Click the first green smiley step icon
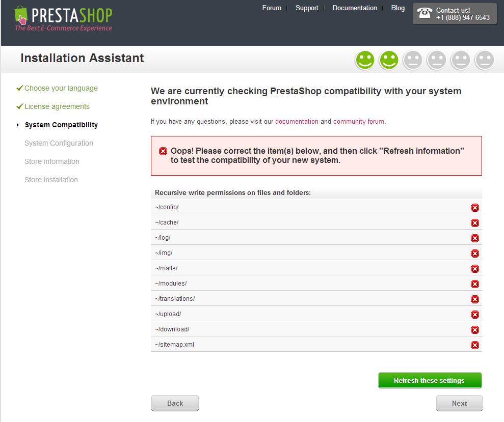This screenshot has width=504, height=422. click(365, 60)
